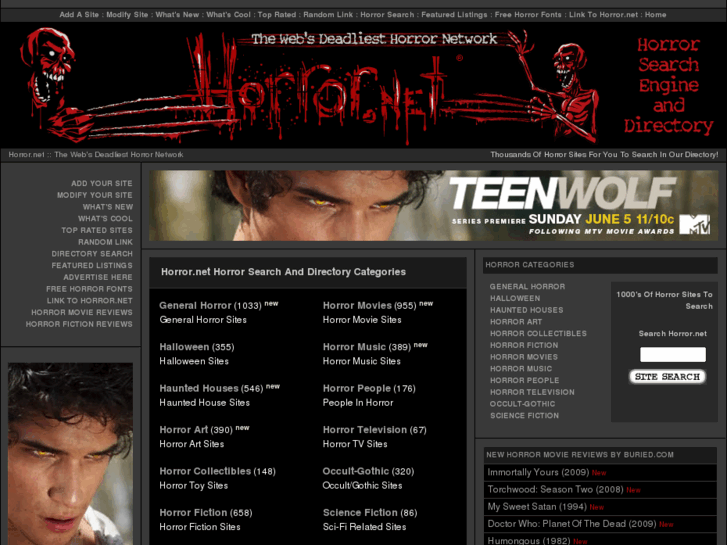Open HORROR FICTION REVIEWS sidebar link
Viewport: 727px width, 545px height.
tap(79, 324)
